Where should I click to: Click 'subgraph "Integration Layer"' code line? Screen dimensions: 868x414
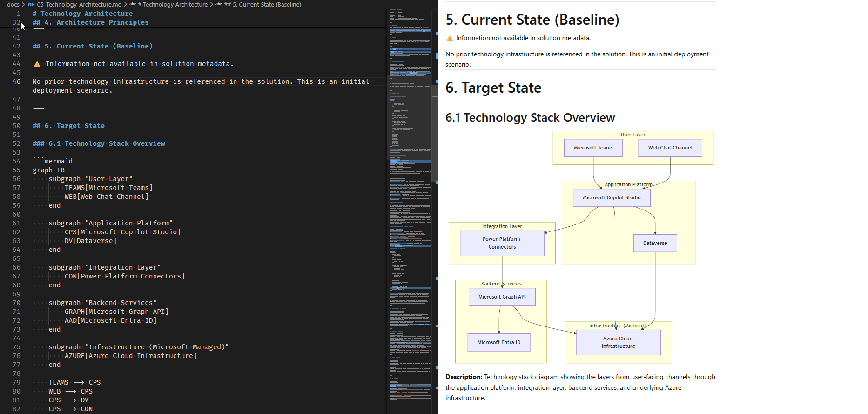tap(104, 267)
